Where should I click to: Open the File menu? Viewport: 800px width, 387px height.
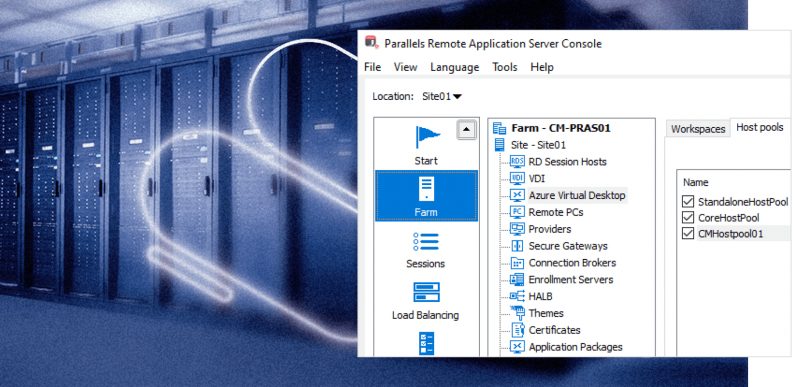pos(372,67)
